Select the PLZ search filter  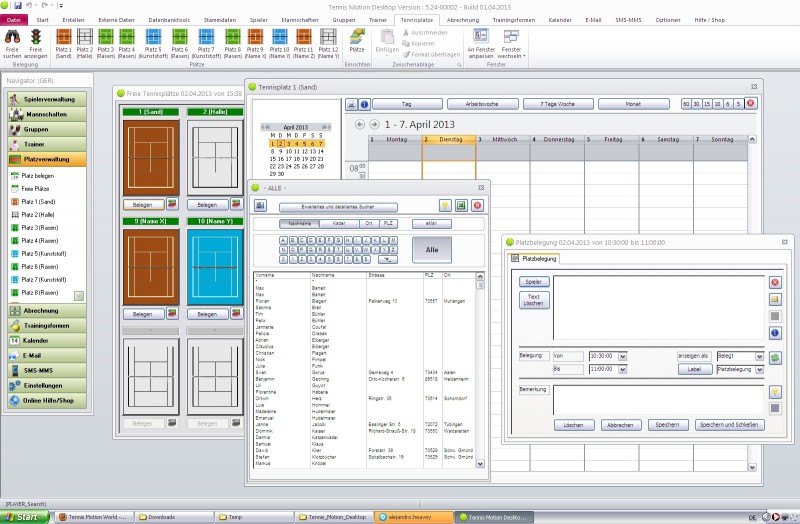[388, 224]
